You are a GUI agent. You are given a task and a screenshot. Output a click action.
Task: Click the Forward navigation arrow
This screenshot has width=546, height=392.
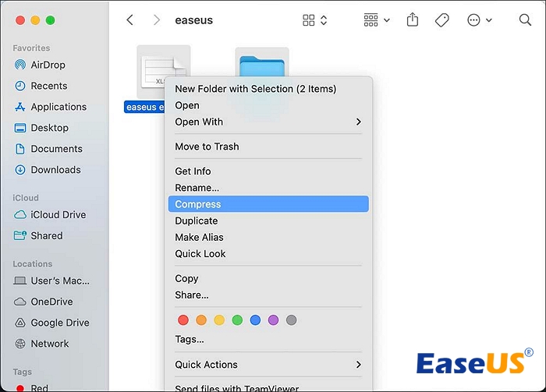coord(158,20)
